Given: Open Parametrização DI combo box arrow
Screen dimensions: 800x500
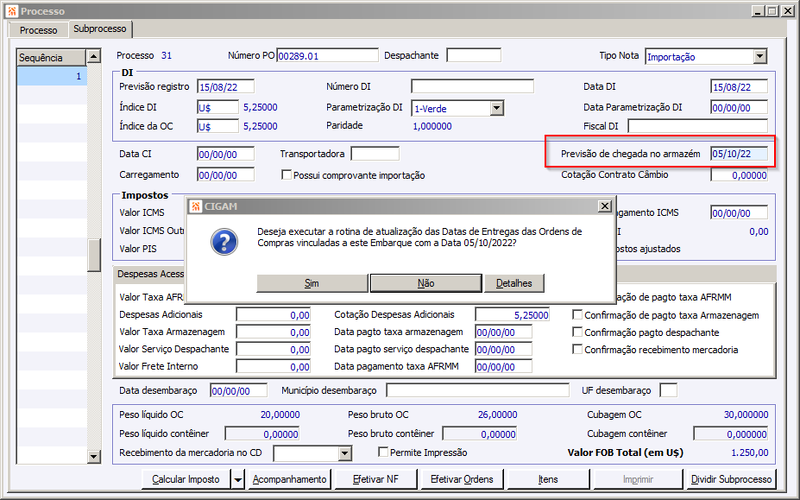Looking at the screenshot, I should pos(496,108).
